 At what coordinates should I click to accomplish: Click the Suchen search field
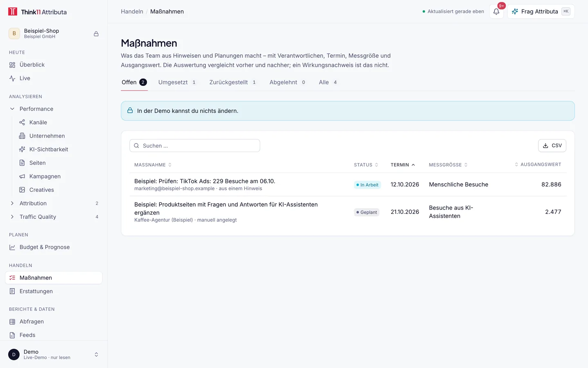(x=195, y=146)
